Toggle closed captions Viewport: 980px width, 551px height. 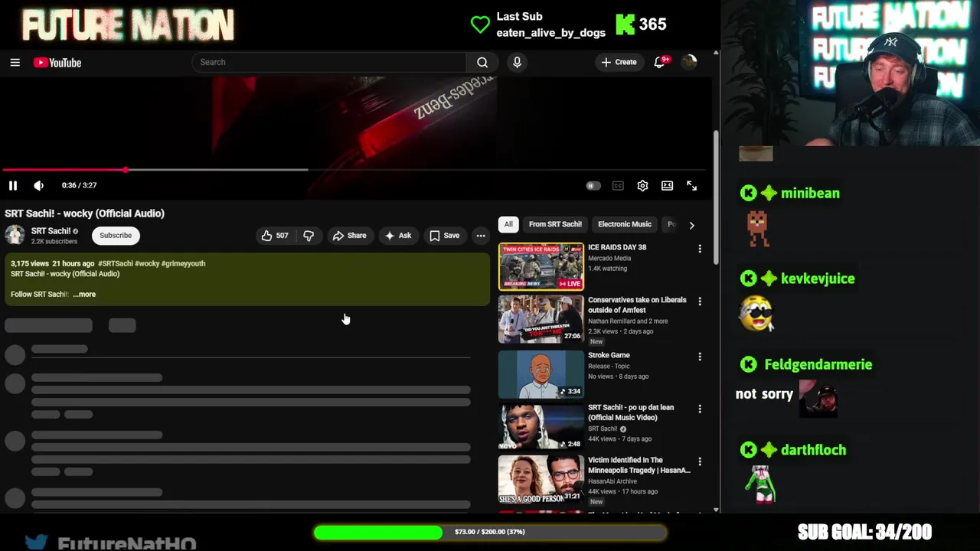618,185
